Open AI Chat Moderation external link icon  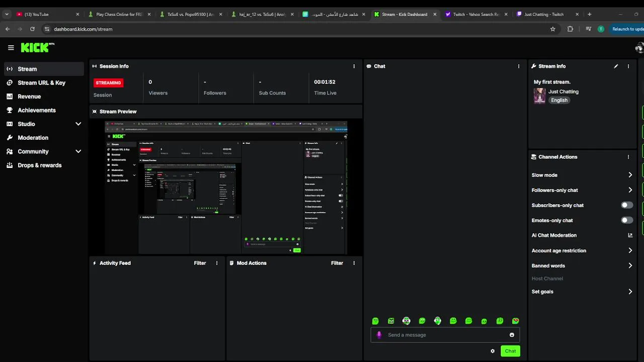click(630, 235)
